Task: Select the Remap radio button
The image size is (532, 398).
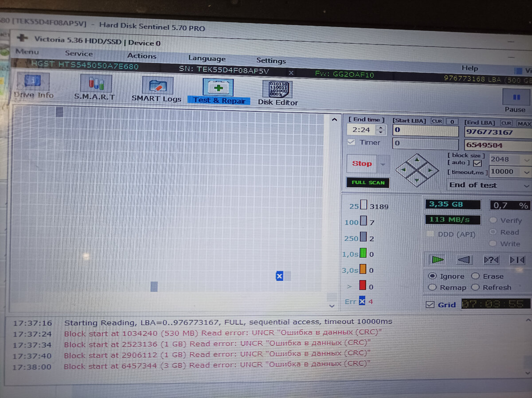Action: coord(433,287)
